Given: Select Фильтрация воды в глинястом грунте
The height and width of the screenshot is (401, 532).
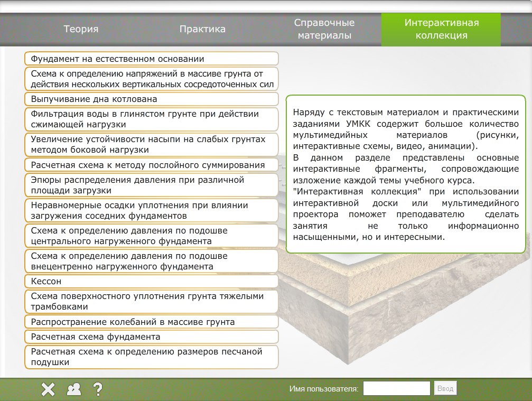Looking at the screenshot, I should point(151,119).
